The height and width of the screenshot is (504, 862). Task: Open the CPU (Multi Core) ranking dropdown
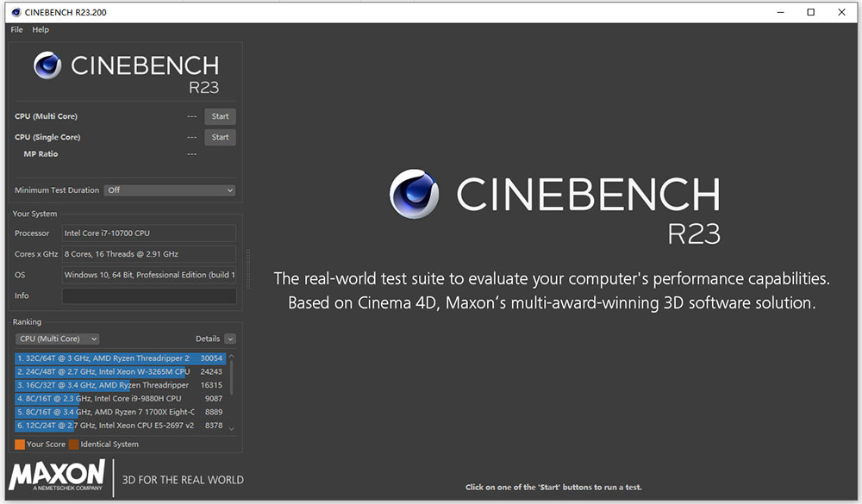57,339
